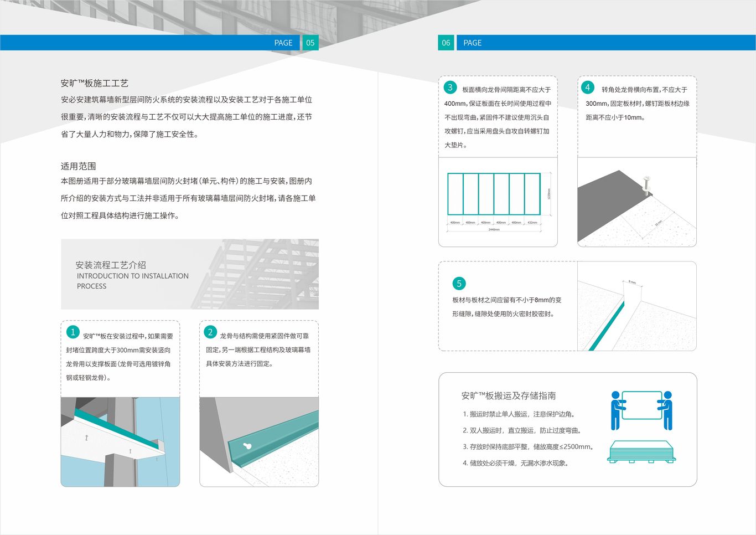This screenshot has height=535, width=756.
Task: Select the step 1 keel installation illustration
Action: [120, 442]
